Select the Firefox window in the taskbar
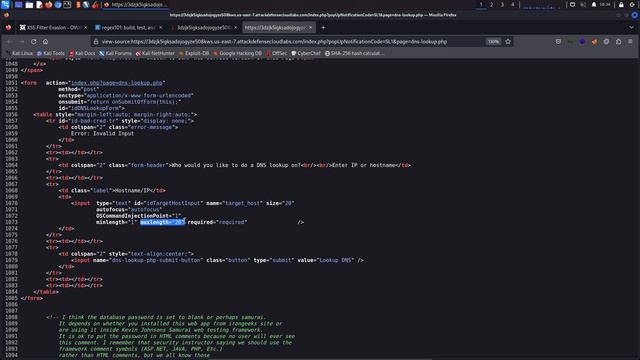 [135, 4]
